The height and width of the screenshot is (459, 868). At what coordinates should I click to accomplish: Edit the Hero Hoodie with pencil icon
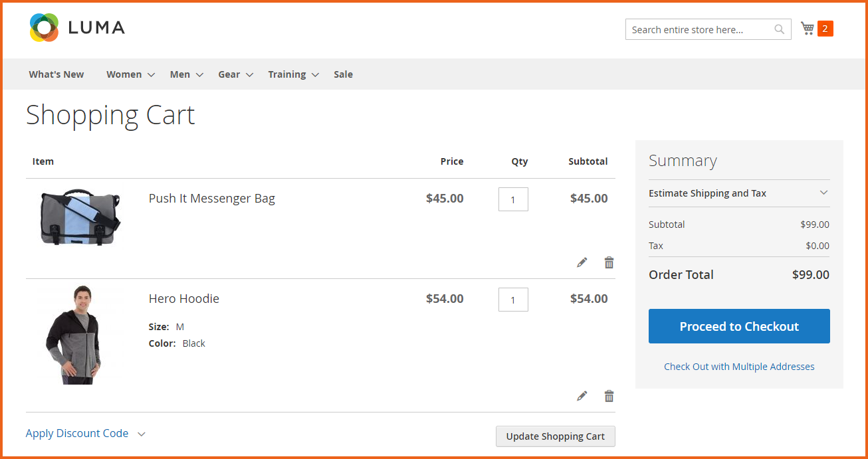582,395
